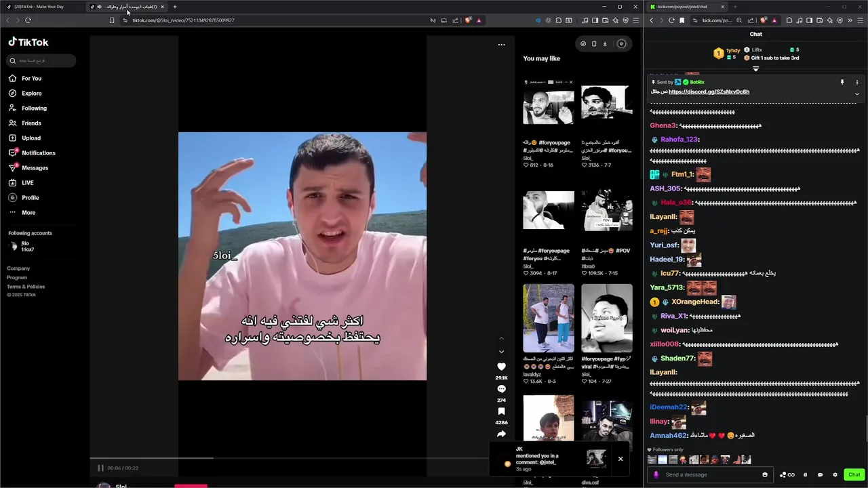Viewport: 868px width, 488px height.
Task: Open Brave Shields in Kick window
Action: coord(764,20)
